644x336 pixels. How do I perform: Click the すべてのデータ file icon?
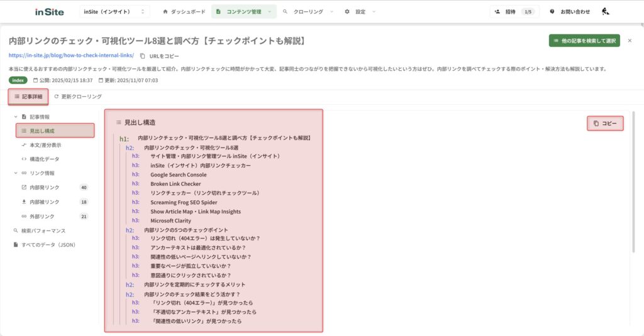point(16,245)
